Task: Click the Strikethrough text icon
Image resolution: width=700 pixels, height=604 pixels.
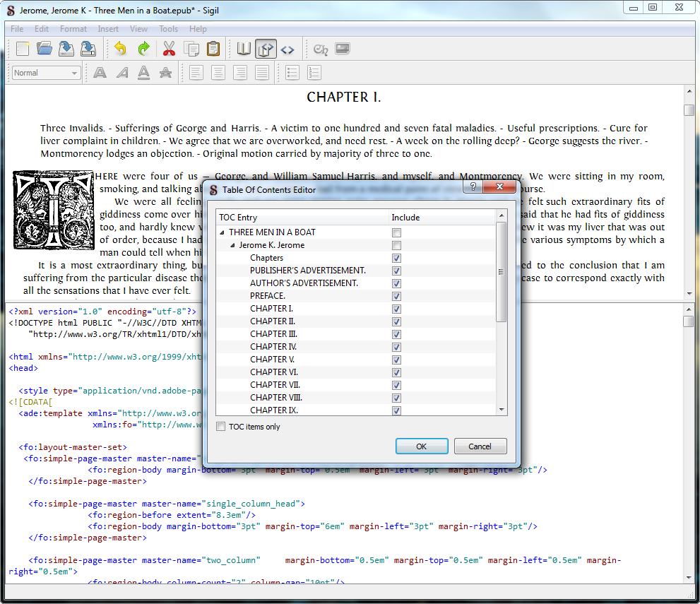Action: (165, 73)
